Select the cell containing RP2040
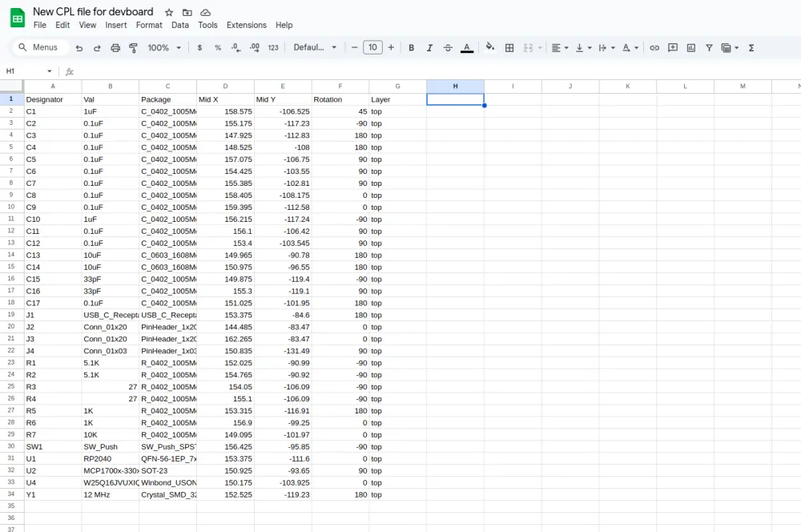The width and height of the screenshot is (801, 532). point(110,459)
